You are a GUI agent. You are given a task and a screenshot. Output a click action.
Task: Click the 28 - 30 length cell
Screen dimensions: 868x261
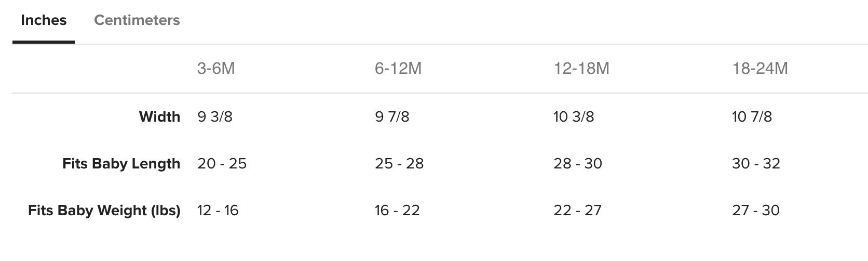pos(578,164)
